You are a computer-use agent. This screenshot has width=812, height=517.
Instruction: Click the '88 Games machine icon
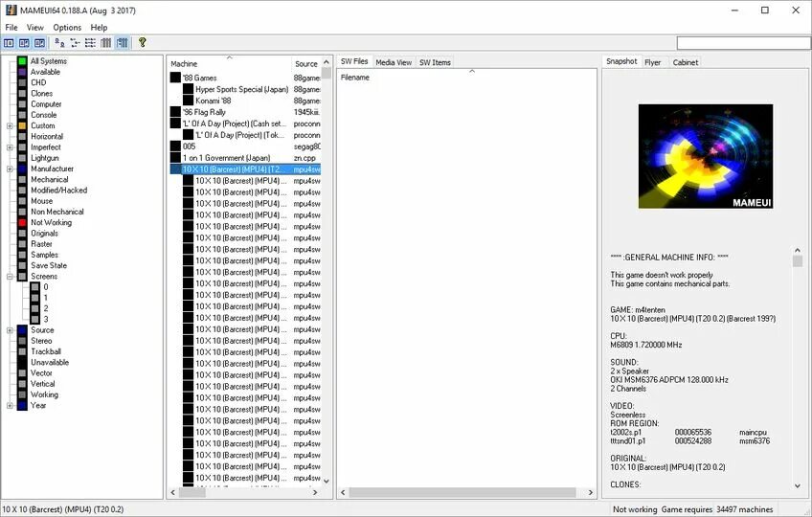(x=175, y=78)
